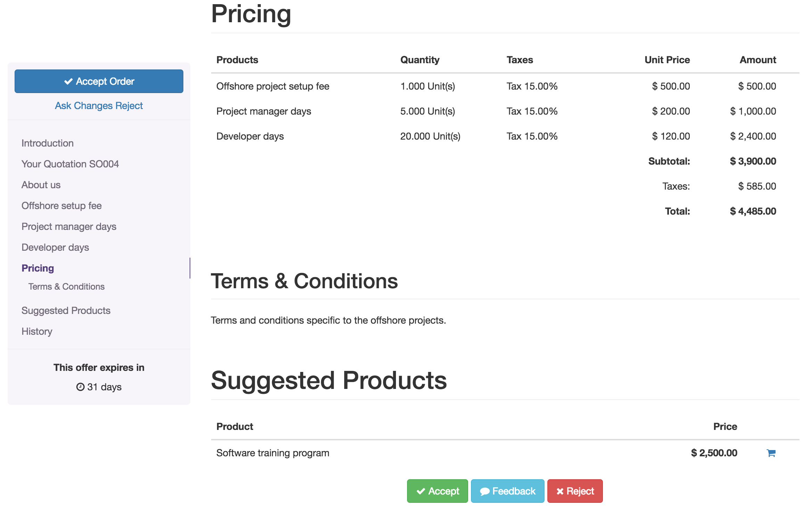This screenshot has width=812, height=507.
Task: Jump to History section in sidebar
Action: click(x=37, y=331)
